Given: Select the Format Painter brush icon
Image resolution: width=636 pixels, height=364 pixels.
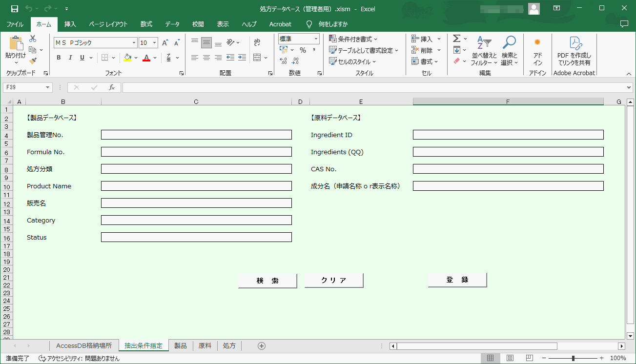Looking at the screenshot, I should click(33, 61).
